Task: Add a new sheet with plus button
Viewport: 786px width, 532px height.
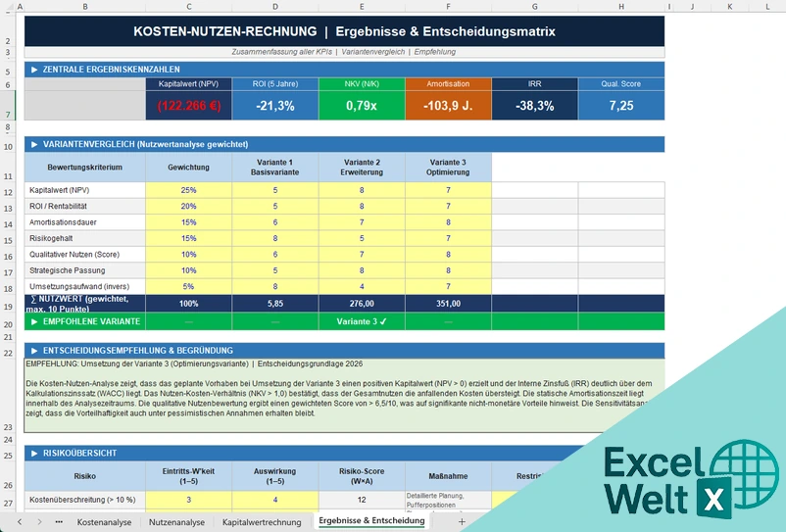Action: click(x=462, y=522)
